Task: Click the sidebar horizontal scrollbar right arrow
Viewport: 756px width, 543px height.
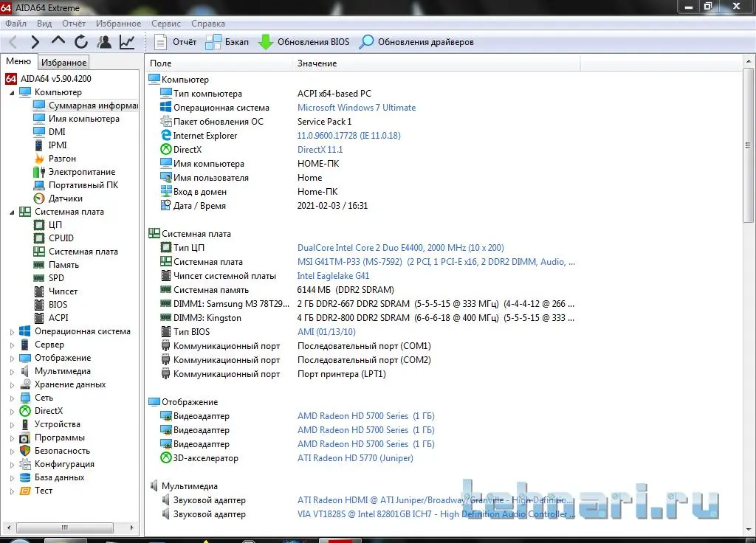Action: (131, 528)
